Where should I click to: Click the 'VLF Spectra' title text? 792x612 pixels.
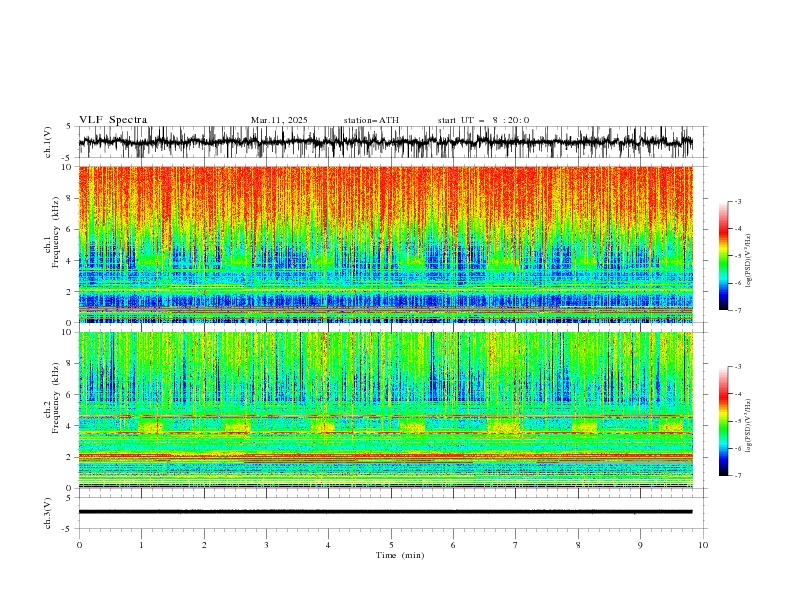[x=113, y=120]
